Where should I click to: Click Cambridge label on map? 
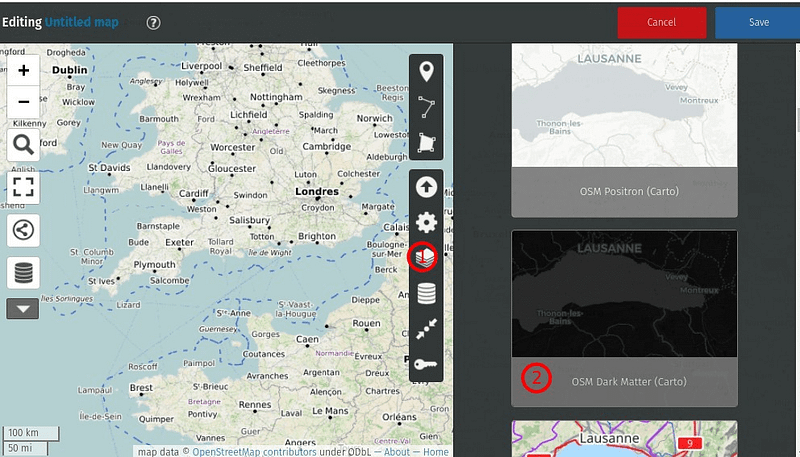[327, 146]
